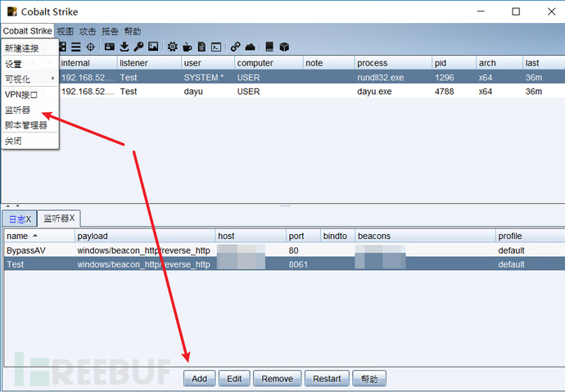Viewport: 565px width, 392px height.
Task: Open the session table view icon
Action: pyautogui.click(x=76, y=47)
